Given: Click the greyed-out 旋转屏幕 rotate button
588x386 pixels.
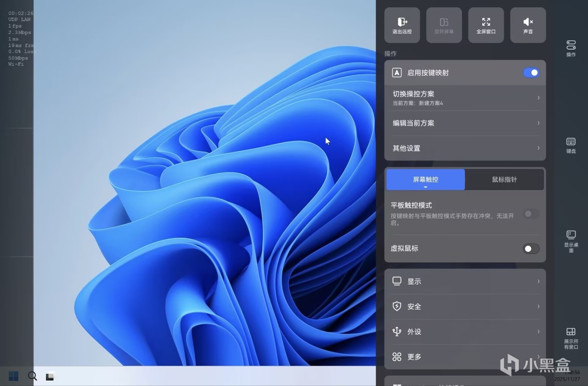Looking at the screenshot, I should [x=444, y=25].
